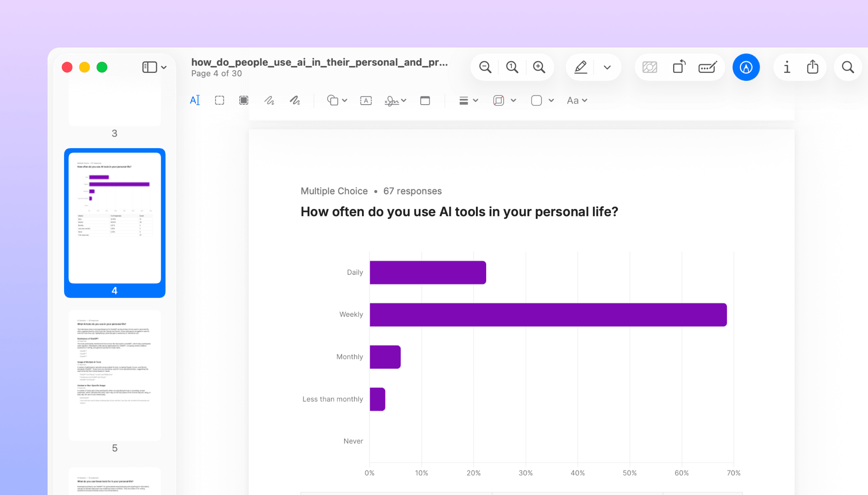Open page 5 thumbnail
This screenshot has height=495, width=868.
tap(114, 376)
